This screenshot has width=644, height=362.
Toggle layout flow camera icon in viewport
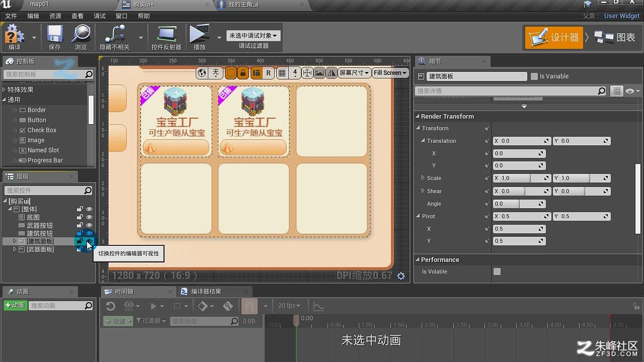[257, 73]
